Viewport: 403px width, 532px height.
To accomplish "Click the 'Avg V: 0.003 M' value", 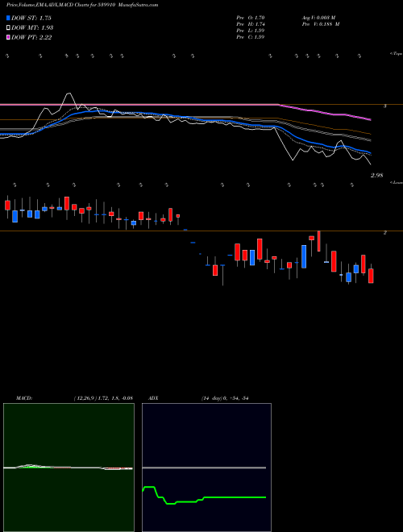I will tap(318, 17).
